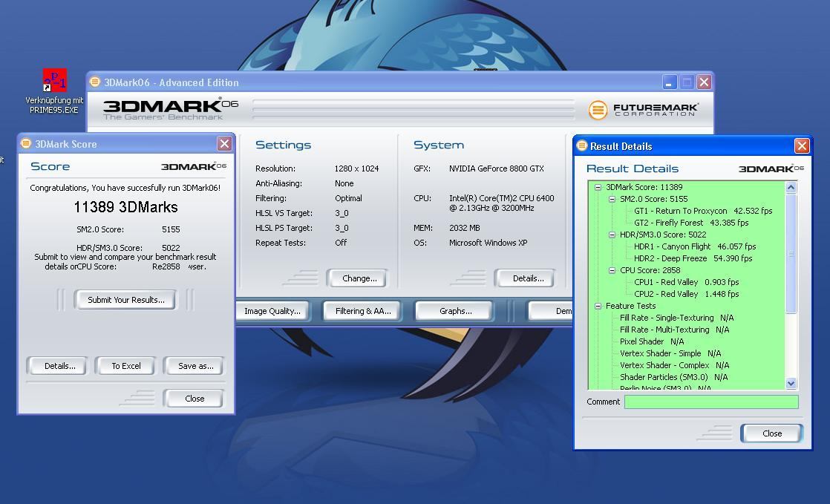This screenshot has width=830, height=504.
Task: Click the Result Details scrollbar down arrow
Action: pyautogui.click(x=791, y=383)
